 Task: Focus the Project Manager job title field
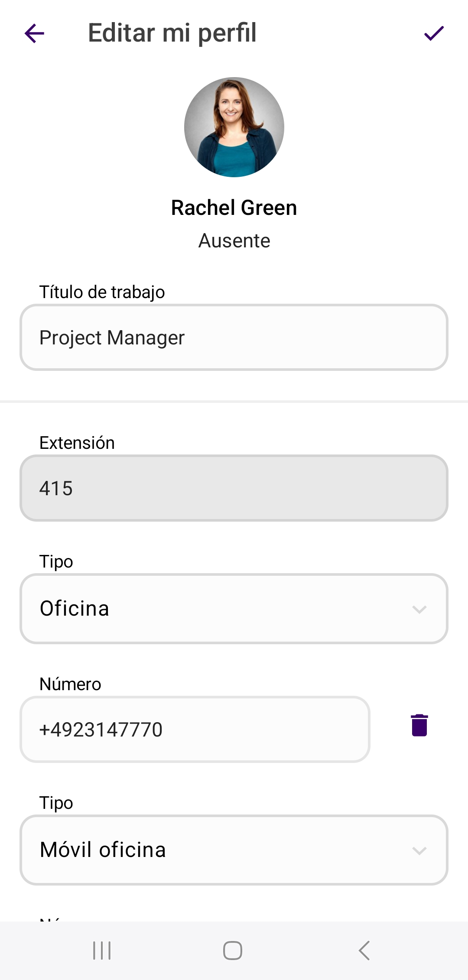[x=234, y=337]
